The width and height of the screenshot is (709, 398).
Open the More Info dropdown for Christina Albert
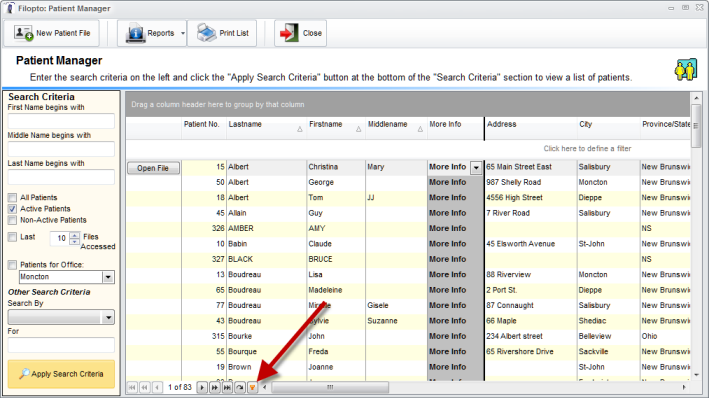(x=476, y=168)
